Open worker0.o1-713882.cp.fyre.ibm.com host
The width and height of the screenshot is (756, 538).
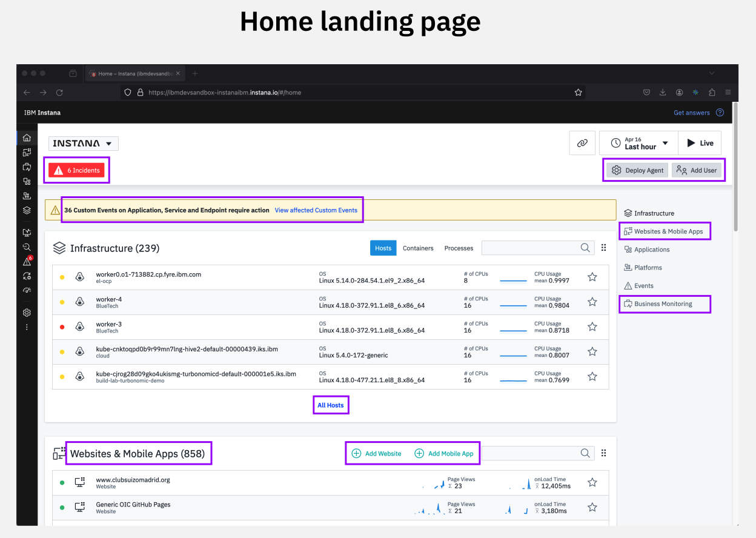[148, 274]
